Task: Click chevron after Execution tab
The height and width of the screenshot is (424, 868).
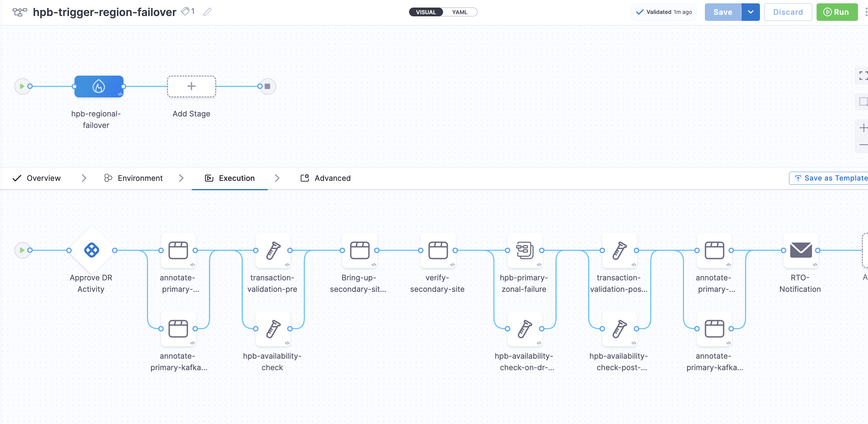Action: [277, 178]
